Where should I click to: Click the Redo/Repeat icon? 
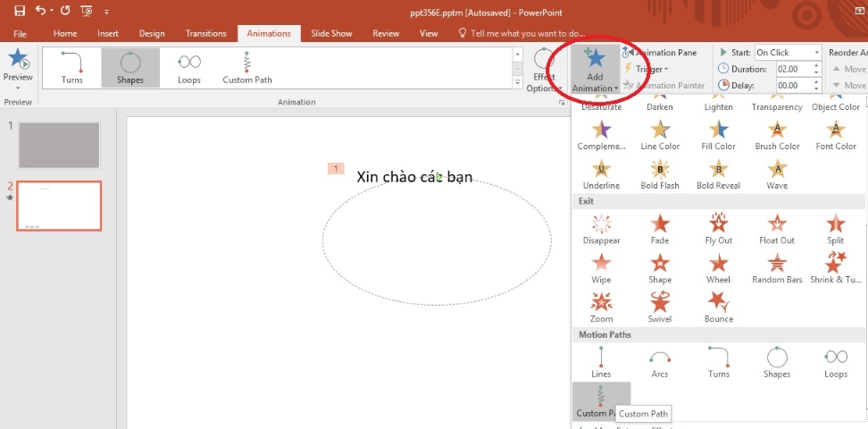pyautogui.click(x=65, y=11)
